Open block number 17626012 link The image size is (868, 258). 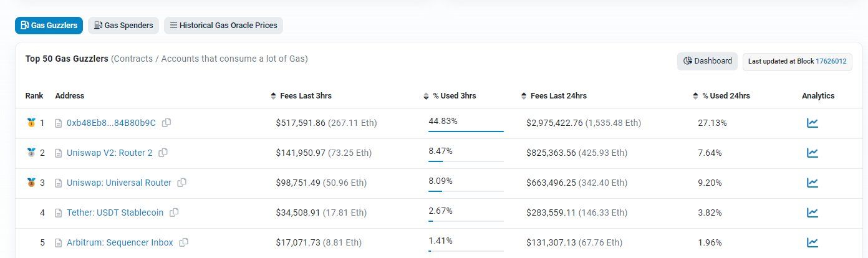831,61
